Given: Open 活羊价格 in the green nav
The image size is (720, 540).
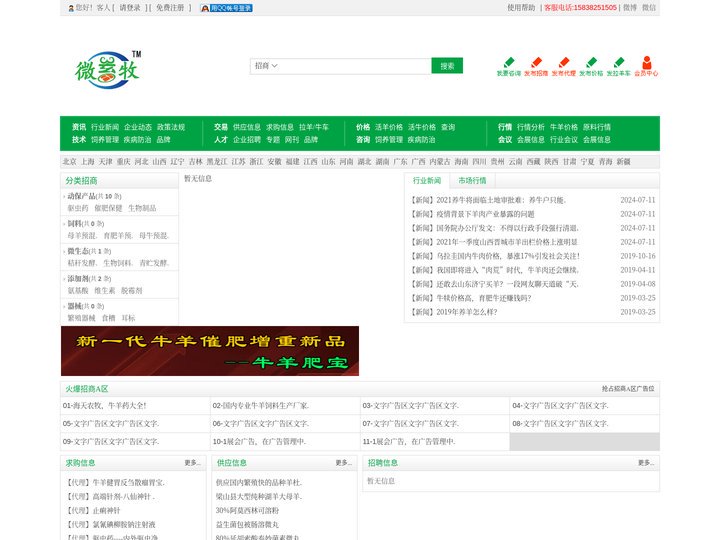Looking at the screenshot, I should [x=389, y=127].
